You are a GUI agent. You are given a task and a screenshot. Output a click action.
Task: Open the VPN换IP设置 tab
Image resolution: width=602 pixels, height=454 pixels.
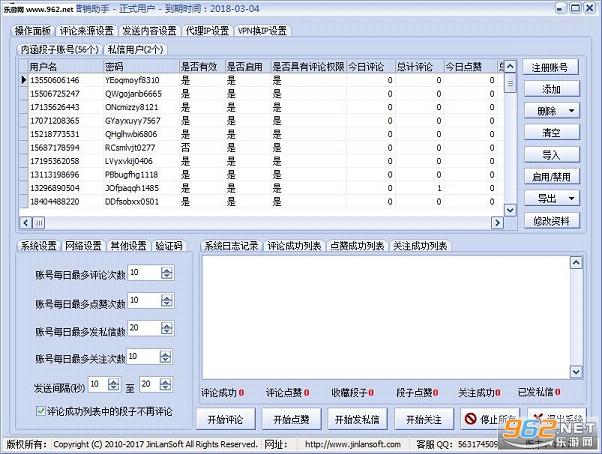[x=262, y=31]
